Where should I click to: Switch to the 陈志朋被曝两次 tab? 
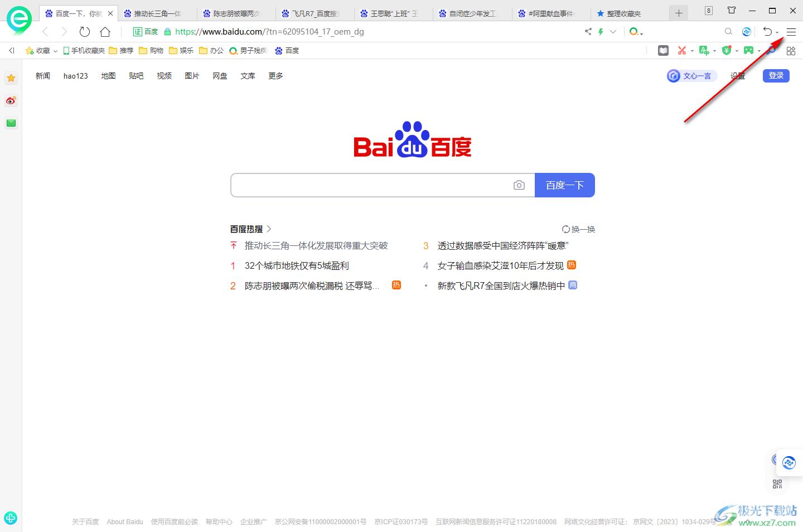[x=237, y=13]
